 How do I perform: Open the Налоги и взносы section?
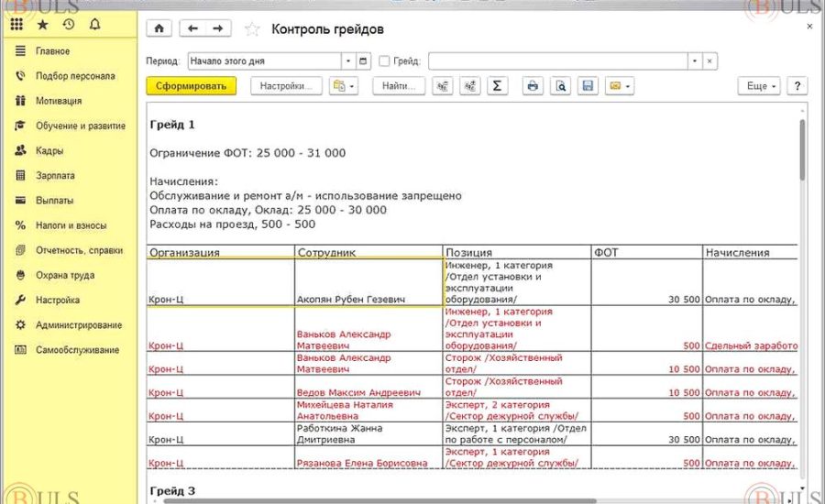tap(70, 225)
